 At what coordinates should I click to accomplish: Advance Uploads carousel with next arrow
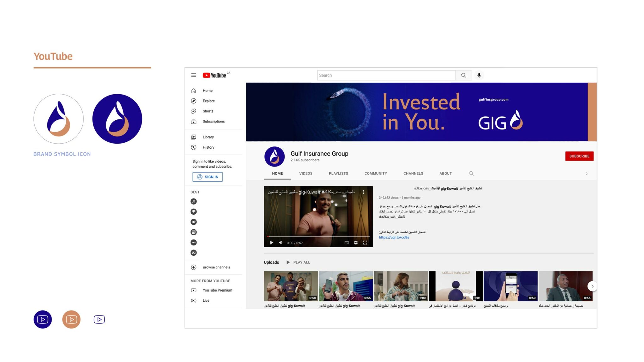click(x=592, y=286)
